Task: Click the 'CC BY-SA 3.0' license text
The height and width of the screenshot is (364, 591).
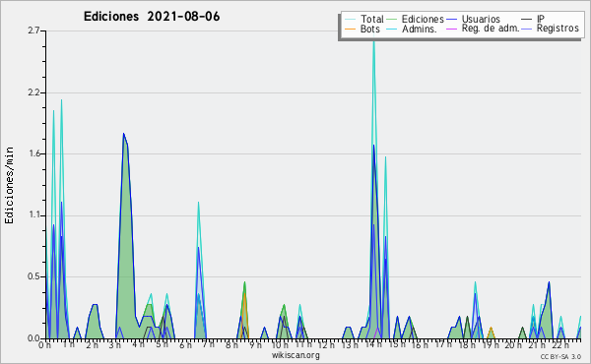Action: [x=560, y=356]
